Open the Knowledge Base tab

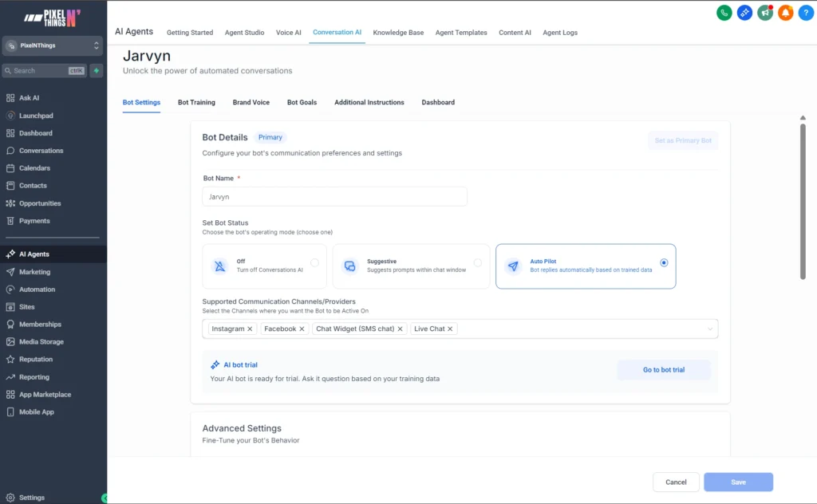[398, 32]
